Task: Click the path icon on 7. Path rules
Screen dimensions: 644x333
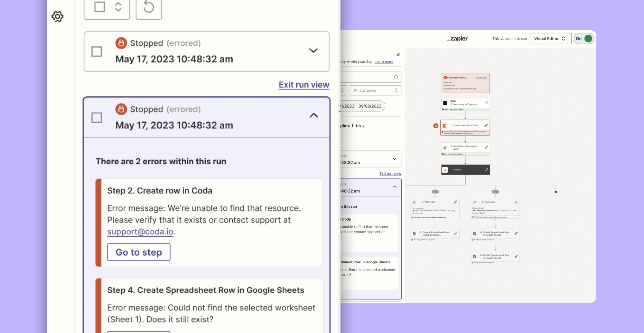Action: coord(414,202)
